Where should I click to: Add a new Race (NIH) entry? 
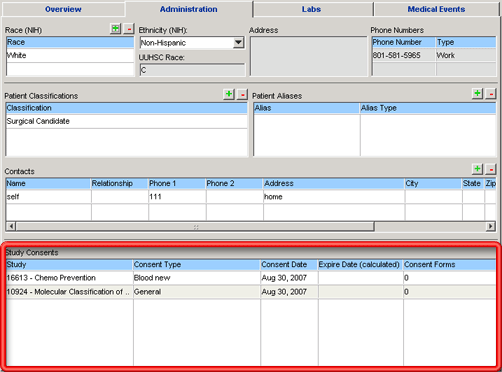click(x=115, y=29)
